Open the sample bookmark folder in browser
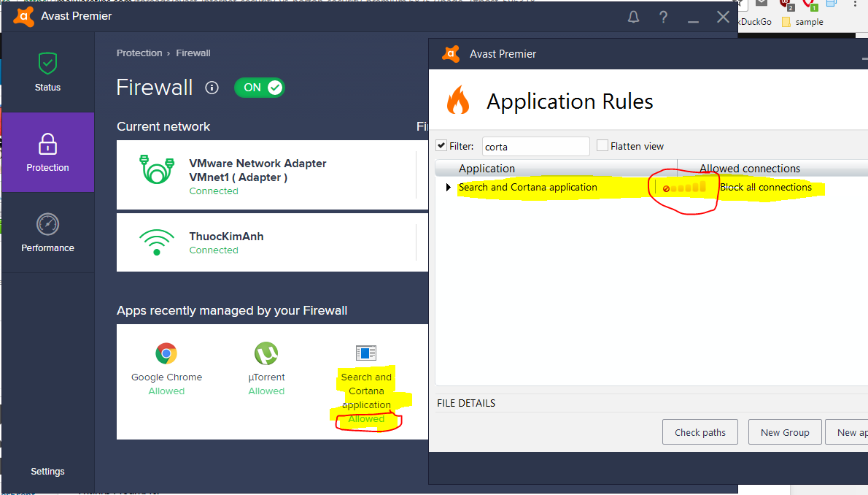Screen dimensions: 868x495 tap(802, 22)
